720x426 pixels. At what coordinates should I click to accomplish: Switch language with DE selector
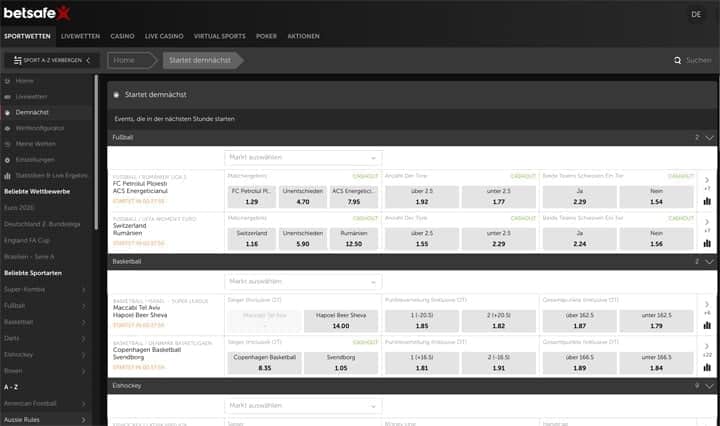(696, 14)
